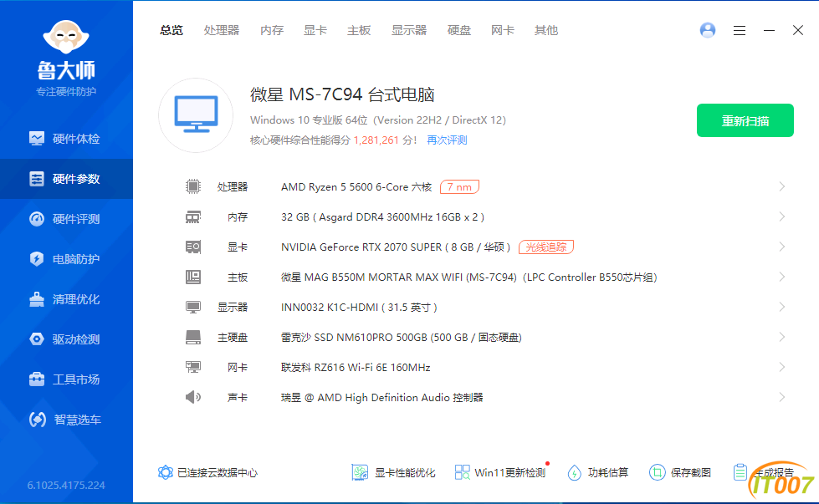819x504 pixels.
Task: Open 功耗估算 text link
Action: click(x=608, y=473)
